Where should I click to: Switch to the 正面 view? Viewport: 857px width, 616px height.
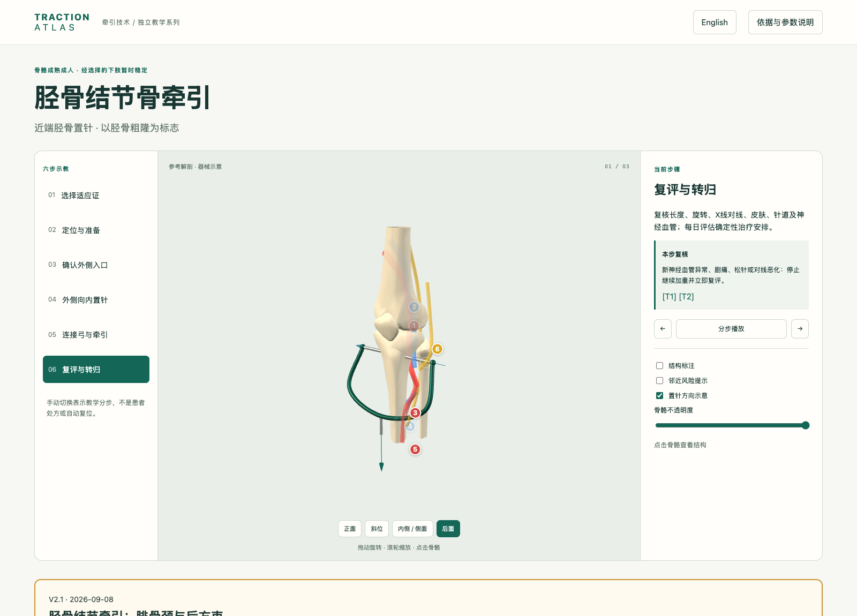tap(350, 529)
